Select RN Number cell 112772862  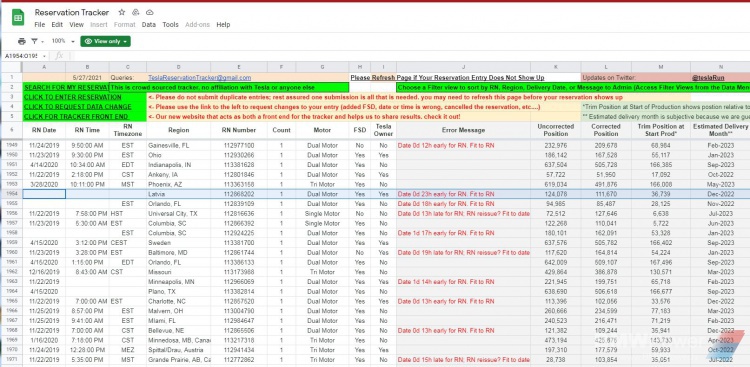click(239, 359)
